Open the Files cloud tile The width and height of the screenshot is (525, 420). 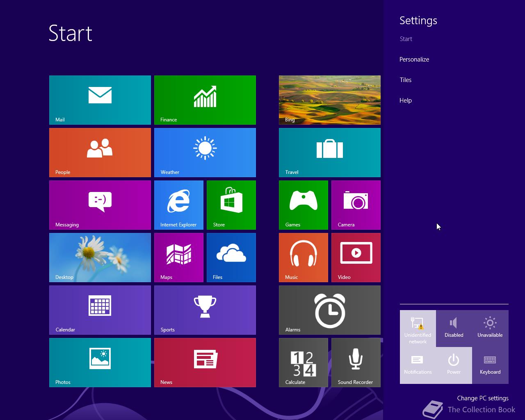tap(231, 258)
